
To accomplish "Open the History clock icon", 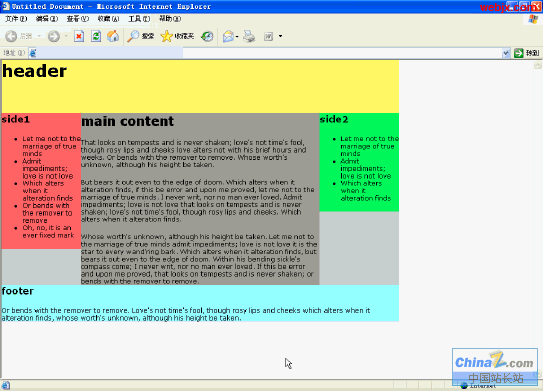I will pos(207,36).
